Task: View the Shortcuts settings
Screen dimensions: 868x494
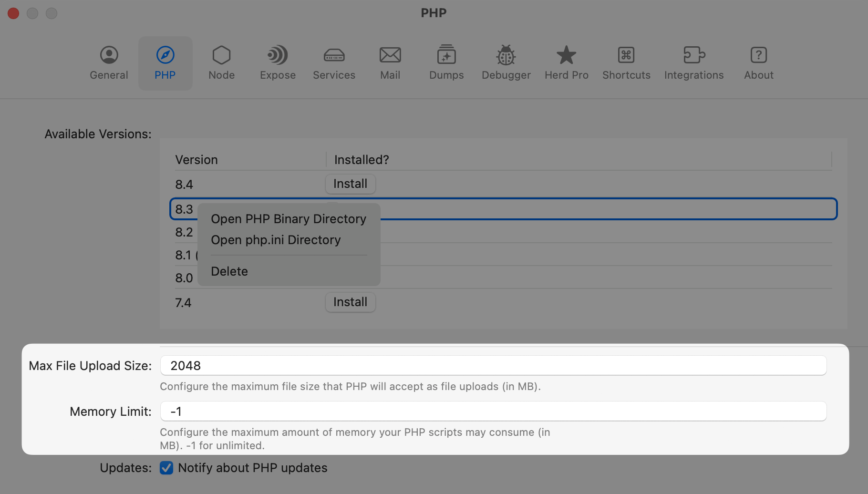Action: point(626,62)
